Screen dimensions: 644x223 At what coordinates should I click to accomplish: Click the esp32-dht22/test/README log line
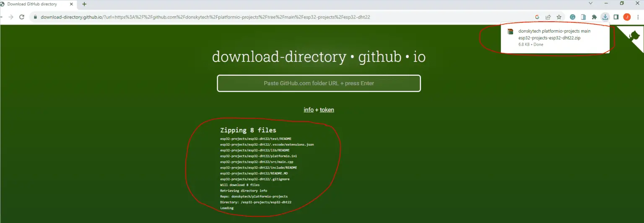(256, 138)
